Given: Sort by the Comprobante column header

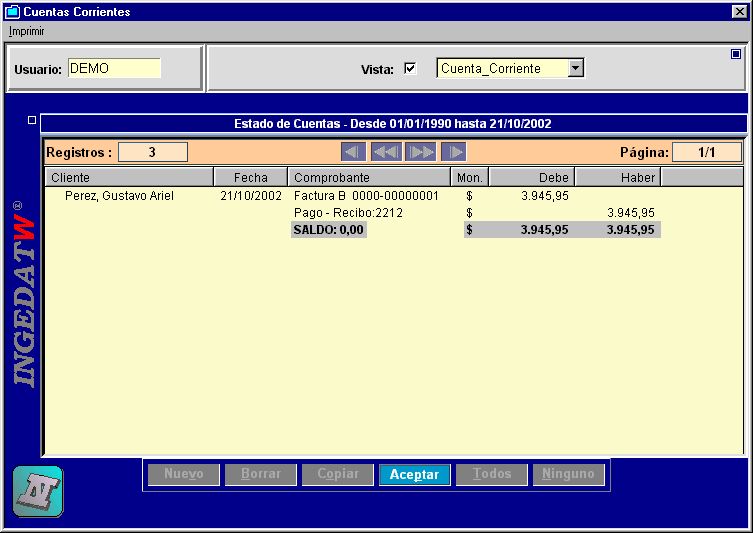Looking at the screenshot, I should point(369,177).
